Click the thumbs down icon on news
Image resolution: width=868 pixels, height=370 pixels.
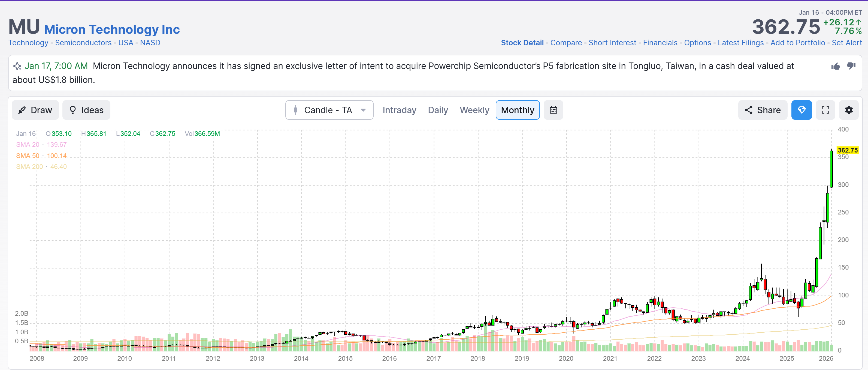click(851, 66)
